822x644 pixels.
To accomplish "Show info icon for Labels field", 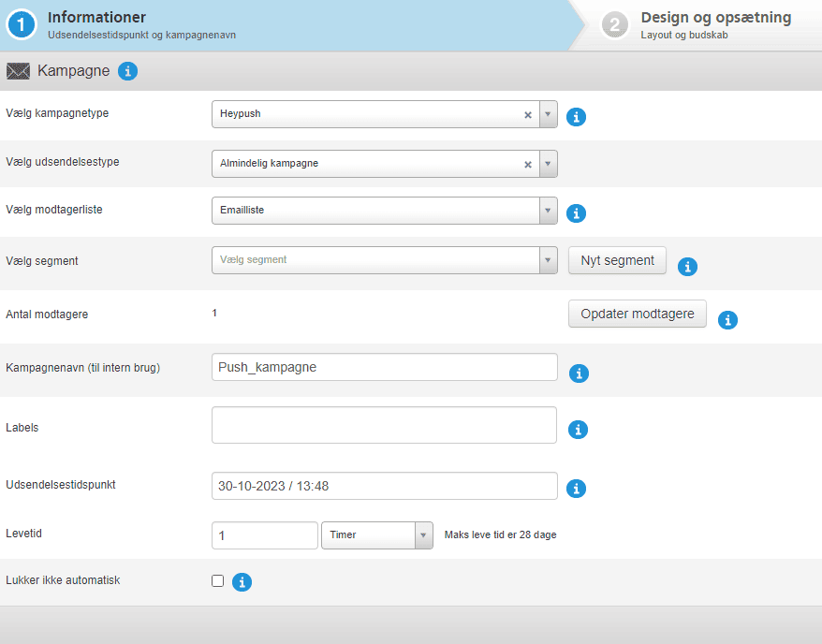I will coord(579,429).
